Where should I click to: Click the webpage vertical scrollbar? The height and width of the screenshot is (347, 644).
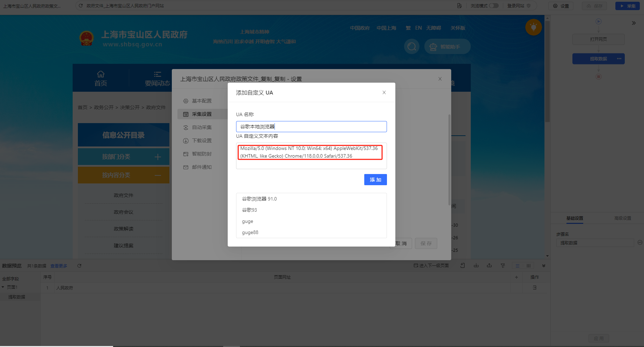point(547,71)
